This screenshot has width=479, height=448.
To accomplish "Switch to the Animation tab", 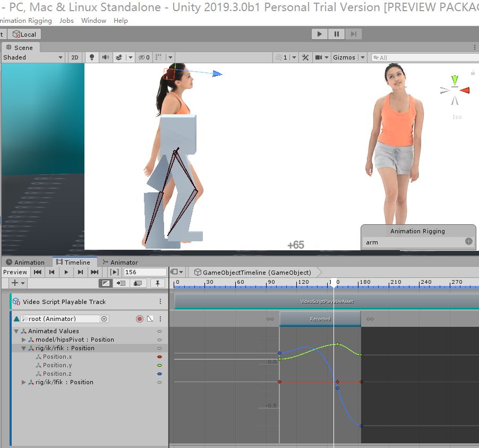I will coord(25,263).
